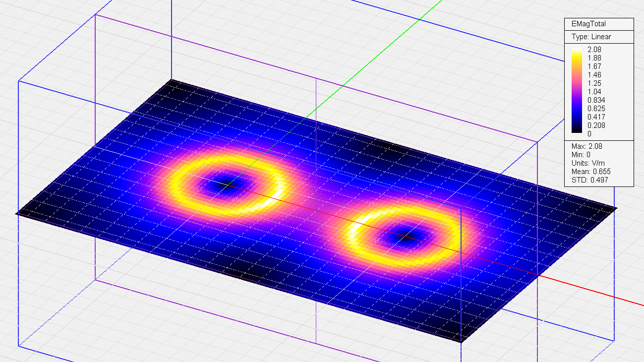Select the leftmost corner of the field plane

point(18,213)
